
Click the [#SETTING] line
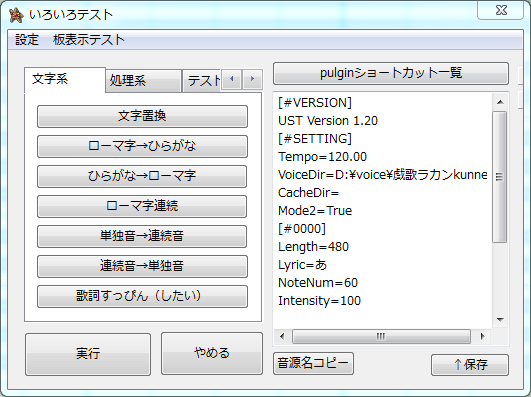pyautogui.click(x=315, y=139)
